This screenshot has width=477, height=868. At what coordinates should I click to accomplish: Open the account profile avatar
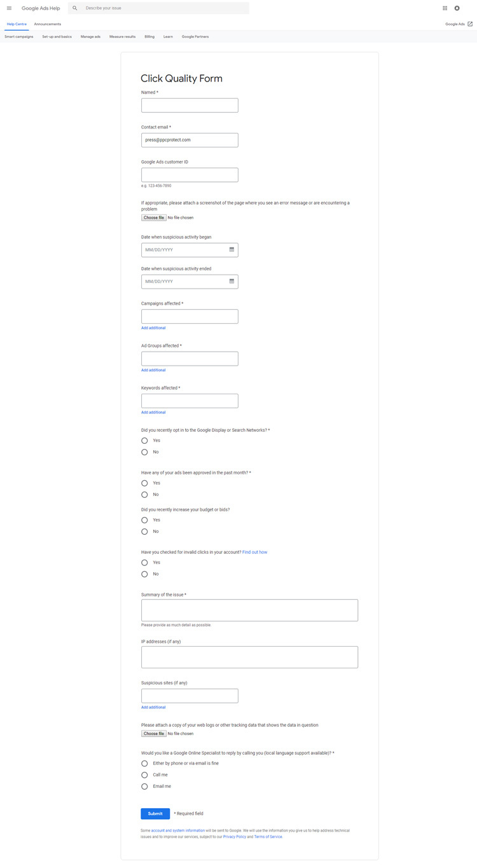coord(457,8)
